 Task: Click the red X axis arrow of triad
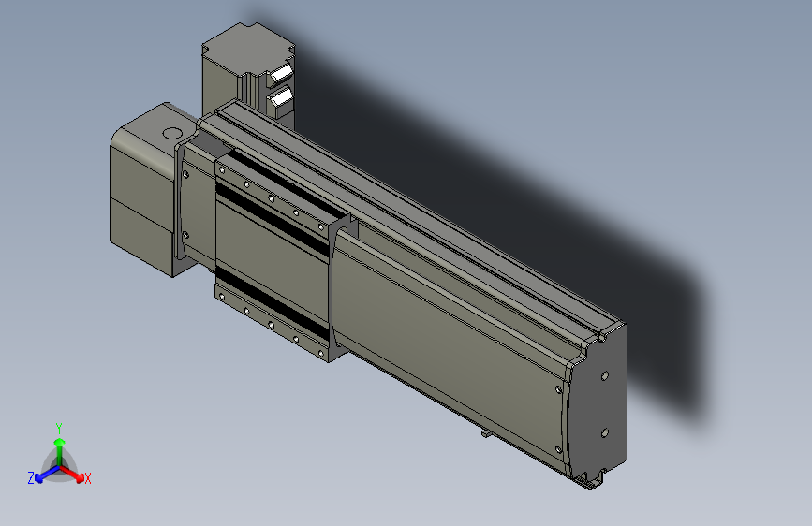[72, 474]
